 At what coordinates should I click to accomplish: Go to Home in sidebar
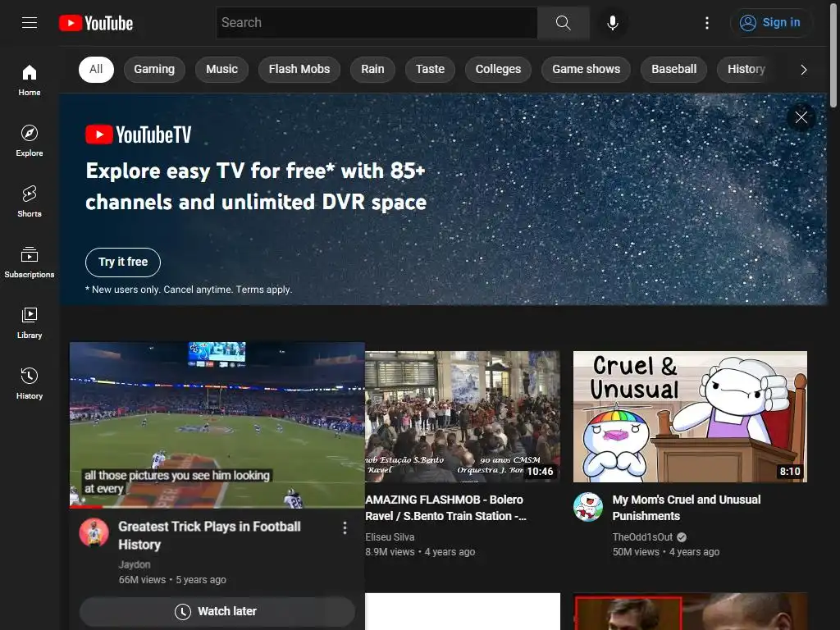[x=30, y=80]
